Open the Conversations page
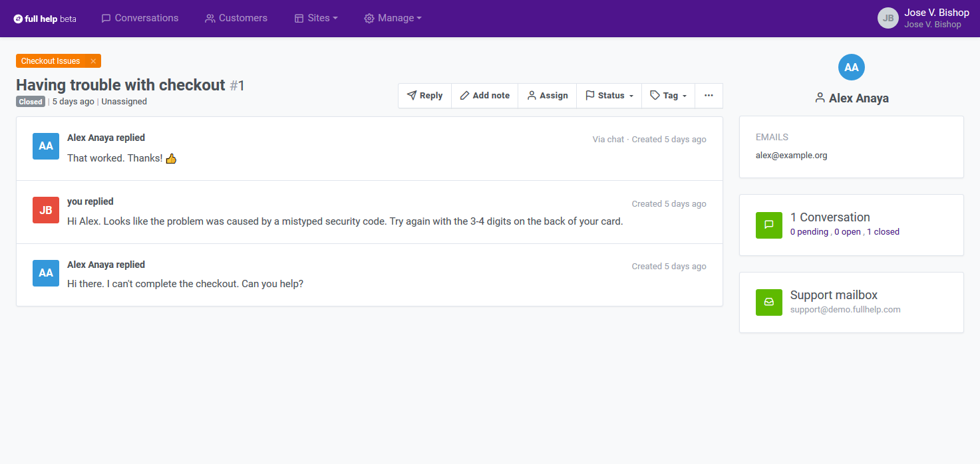 [x=140, y=18]
